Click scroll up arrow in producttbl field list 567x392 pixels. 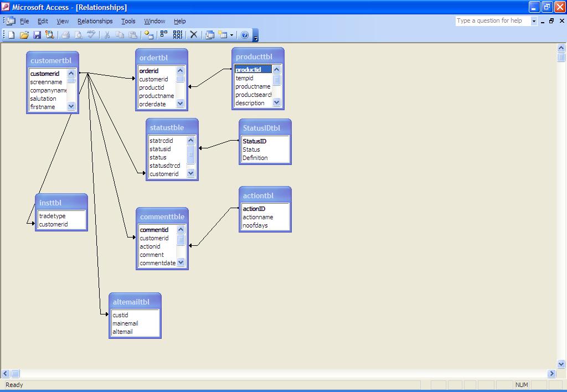pos(276,69)
